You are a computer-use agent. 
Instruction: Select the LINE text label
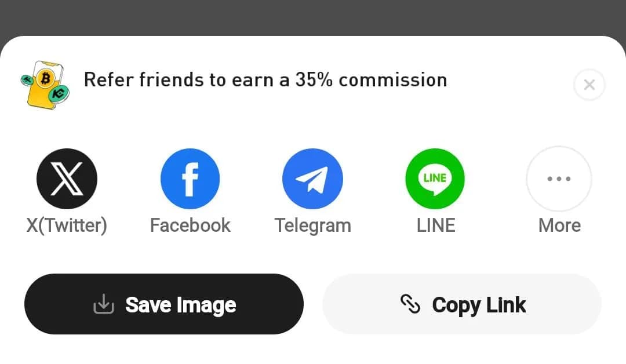coord(435,225)
